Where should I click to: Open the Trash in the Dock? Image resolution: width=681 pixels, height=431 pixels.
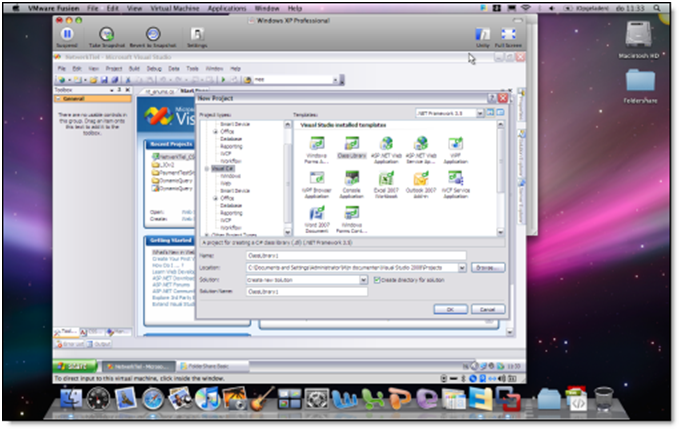pyautogui.click(x=603, y=399)
